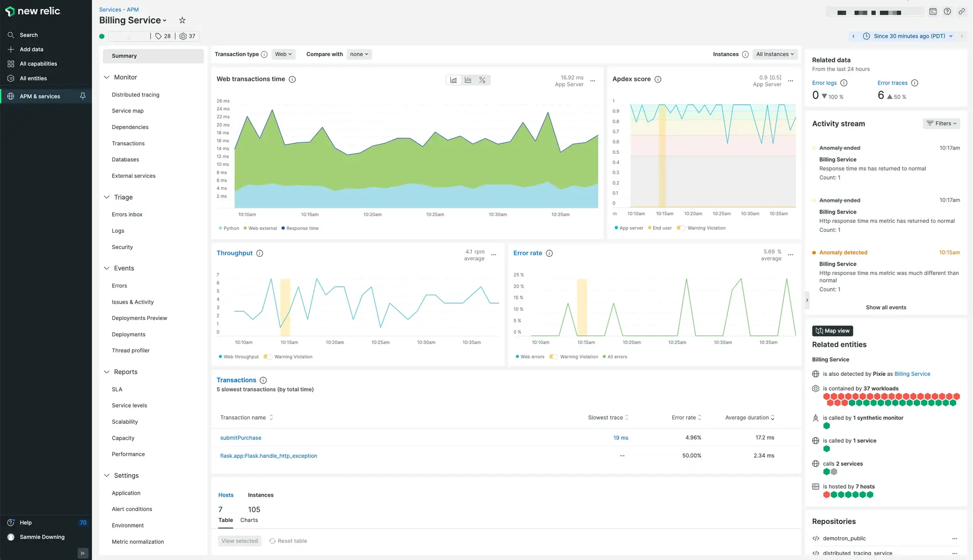Toggle Error rate Warning Violation switch

(553, 357)
